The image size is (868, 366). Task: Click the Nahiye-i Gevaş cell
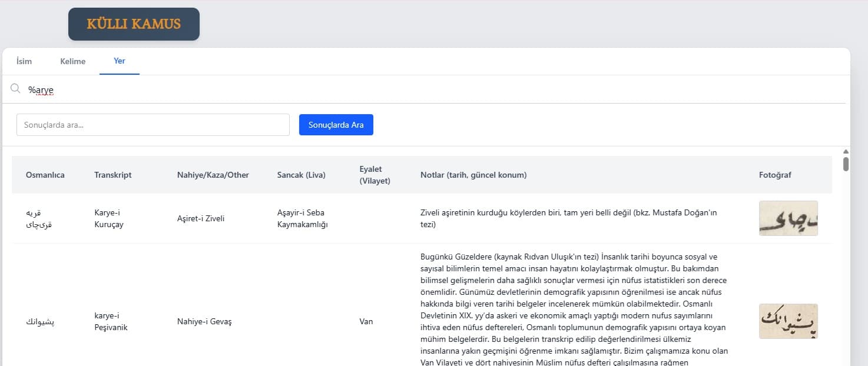point(204,321)
